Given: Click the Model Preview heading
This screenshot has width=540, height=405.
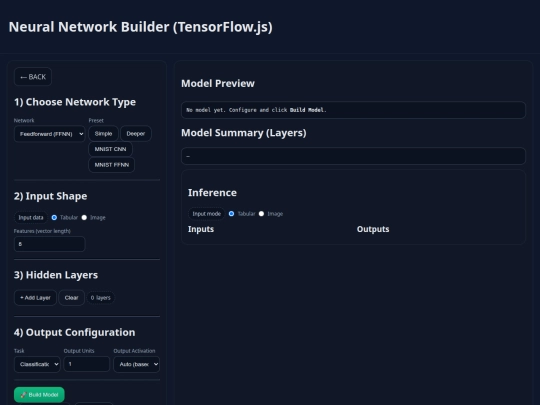Looking at the screenshot, I should coord(218,83).
